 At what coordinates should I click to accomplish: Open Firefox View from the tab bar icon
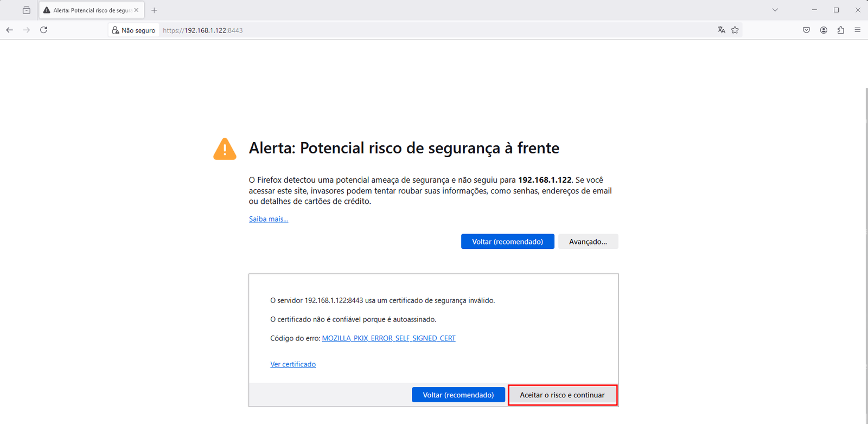click(x=26, y=10)
